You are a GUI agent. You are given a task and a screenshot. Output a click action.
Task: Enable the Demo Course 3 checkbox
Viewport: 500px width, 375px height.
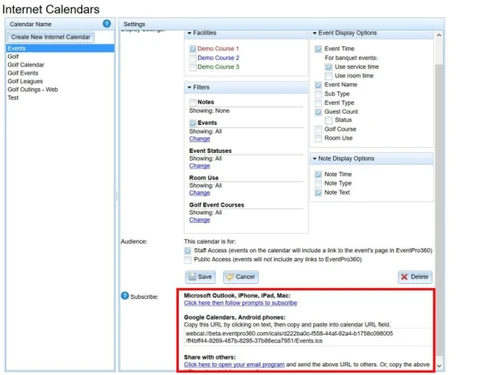(x=193, y=67)
